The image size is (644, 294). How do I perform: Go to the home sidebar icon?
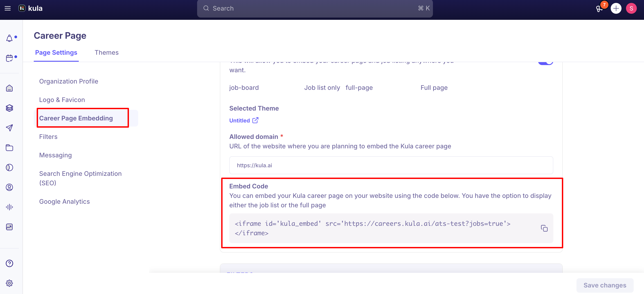pyautogui.click(x=9, y=88)
